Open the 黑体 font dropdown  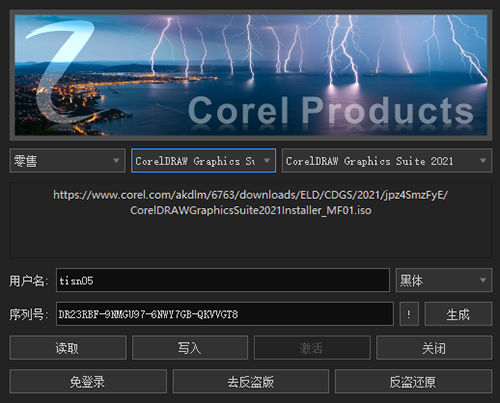click(444, 280)
